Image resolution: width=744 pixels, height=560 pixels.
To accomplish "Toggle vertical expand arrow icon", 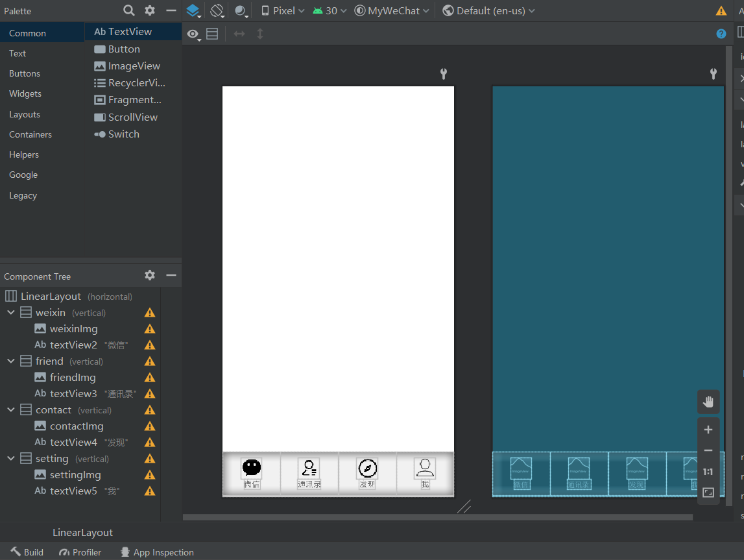I will [x=260, y=34].
